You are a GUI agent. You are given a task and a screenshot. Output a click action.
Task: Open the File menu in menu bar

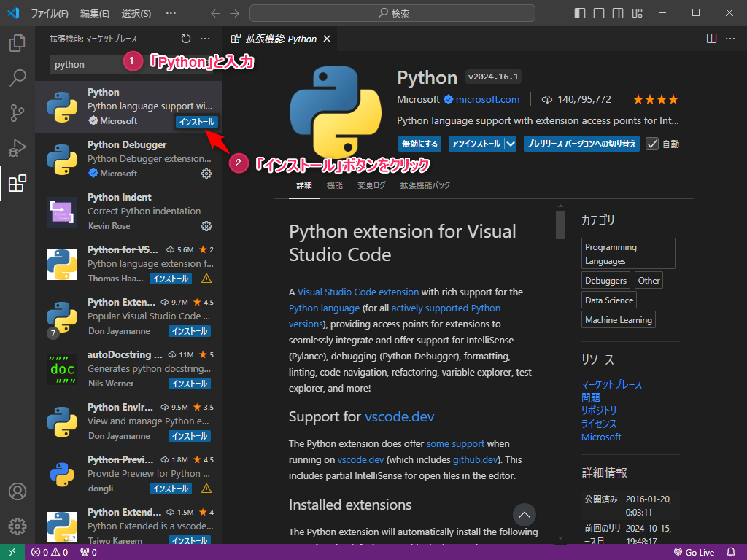(x=50, y=13)
